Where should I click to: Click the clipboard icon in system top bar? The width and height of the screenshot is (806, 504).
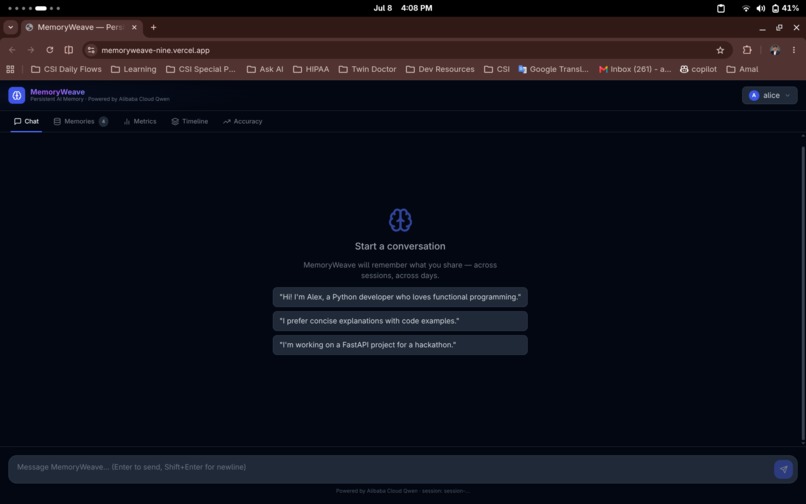click(x=721, y=8)
